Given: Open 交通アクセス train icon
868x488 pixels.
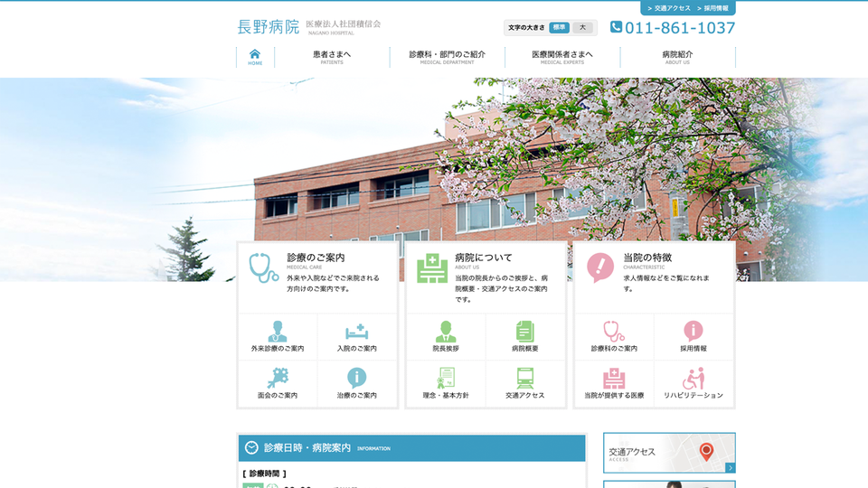Looking at the screenshot, I should (525, 379).
